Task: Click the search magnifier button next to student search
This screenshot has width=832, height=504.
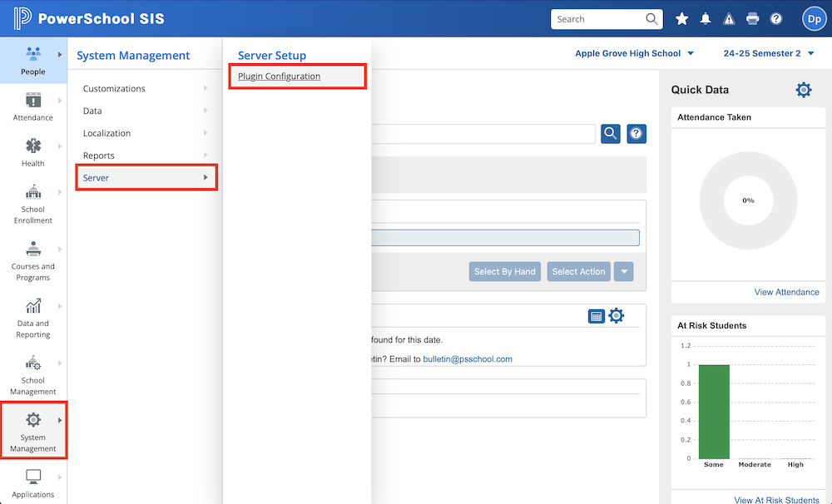Action: 611,133
